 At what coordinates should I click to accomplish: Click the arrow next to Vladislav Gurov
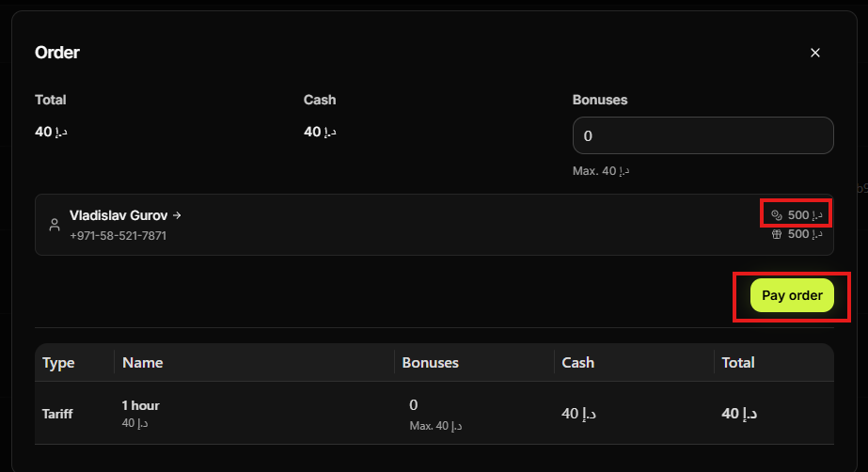pos(177,215)
